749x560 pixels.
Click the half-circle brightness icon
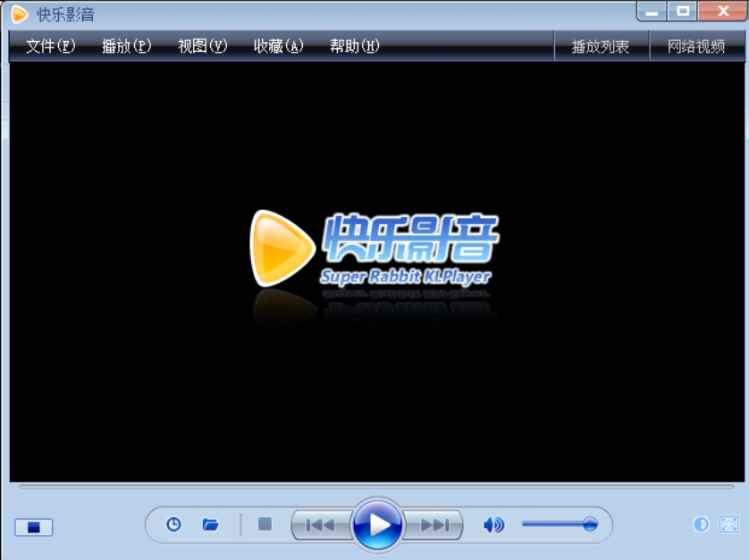click(x=701, y=524)
